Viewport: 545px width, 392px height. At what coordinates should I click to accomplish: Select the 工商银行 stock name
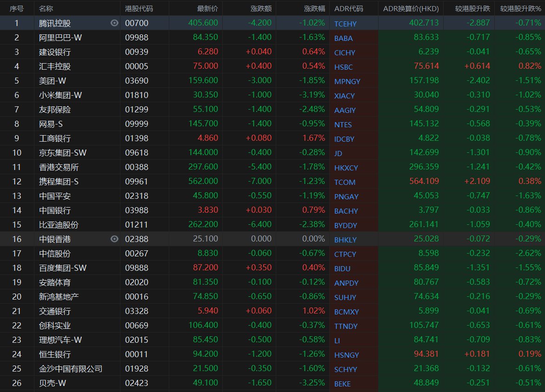pos(55,138)
